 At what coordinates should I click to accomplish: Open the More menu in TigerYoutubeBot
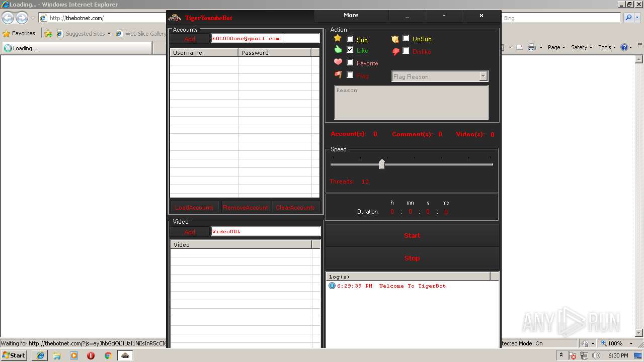click(x=351, y=16)
